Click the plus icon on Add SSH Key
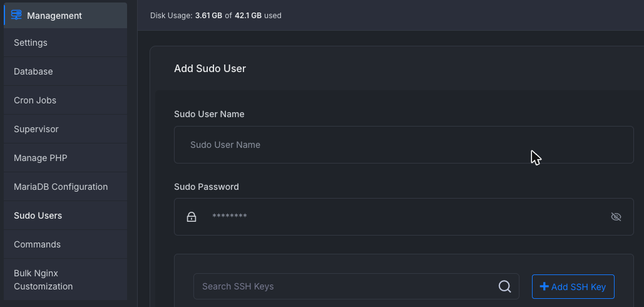The height and width of the screenshot is (307, 644). click(x=544, y=286)
